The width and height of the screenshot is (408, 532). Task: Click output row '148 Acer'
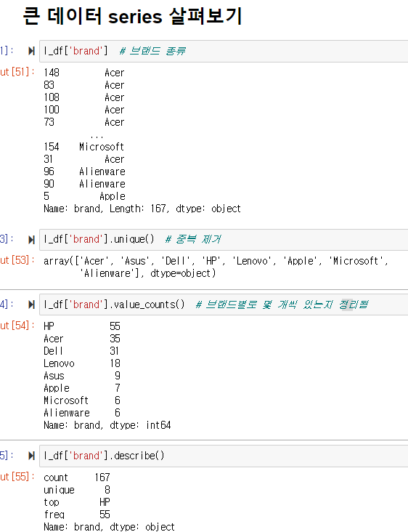pos(84,73)
